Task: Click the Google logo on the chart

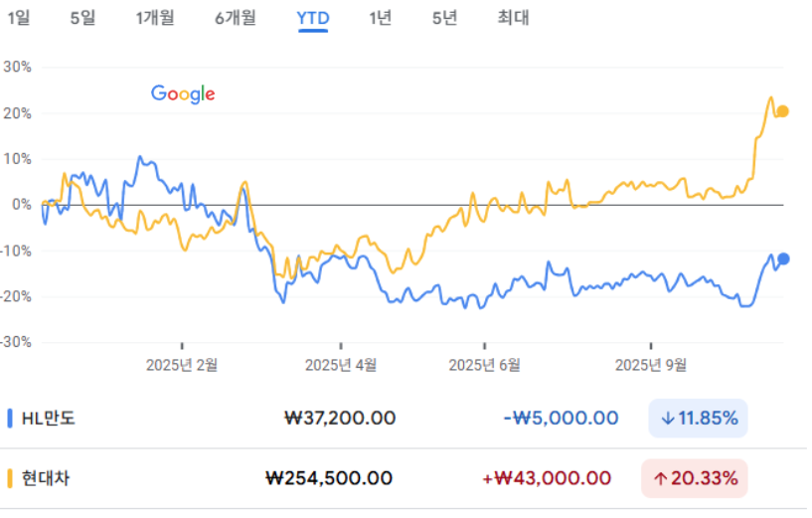Action: click(183, 93)
